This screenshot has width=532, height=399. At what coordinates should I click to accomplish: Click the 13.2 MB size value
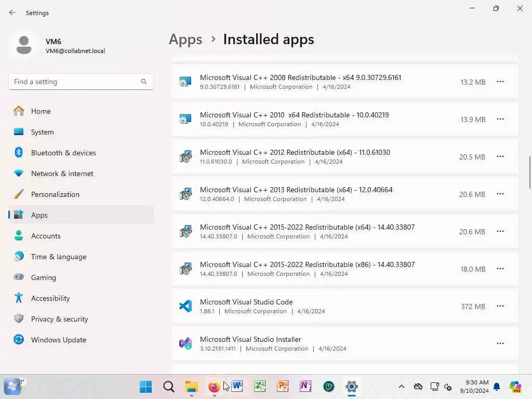click(473, 82)
